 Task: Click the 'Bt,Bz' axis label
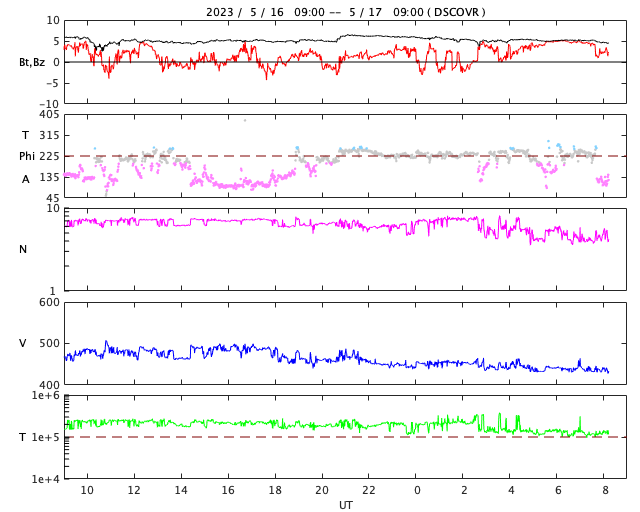pos(32,62)
